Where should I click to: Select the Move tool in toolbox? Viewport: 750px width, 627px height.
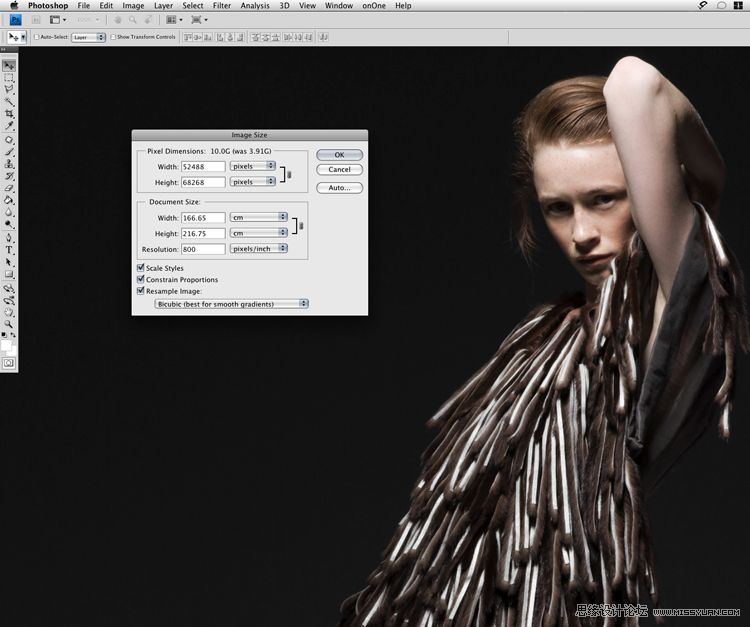coord(9,66)
